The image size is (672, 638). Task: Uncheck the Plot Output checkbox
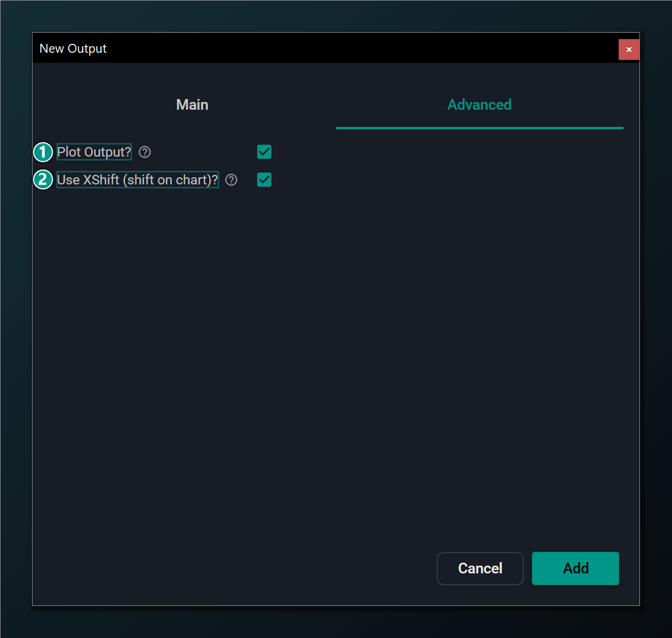(264, 152)
